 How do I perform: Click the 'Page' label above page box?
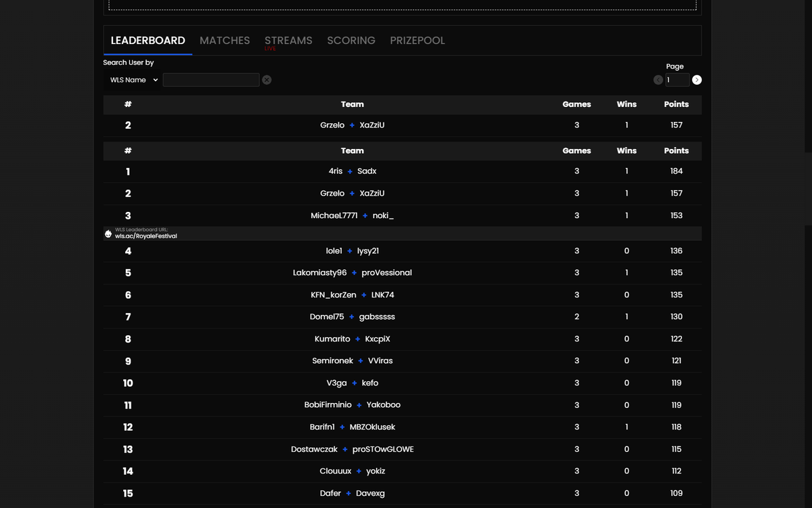click(x=675, y=66)
